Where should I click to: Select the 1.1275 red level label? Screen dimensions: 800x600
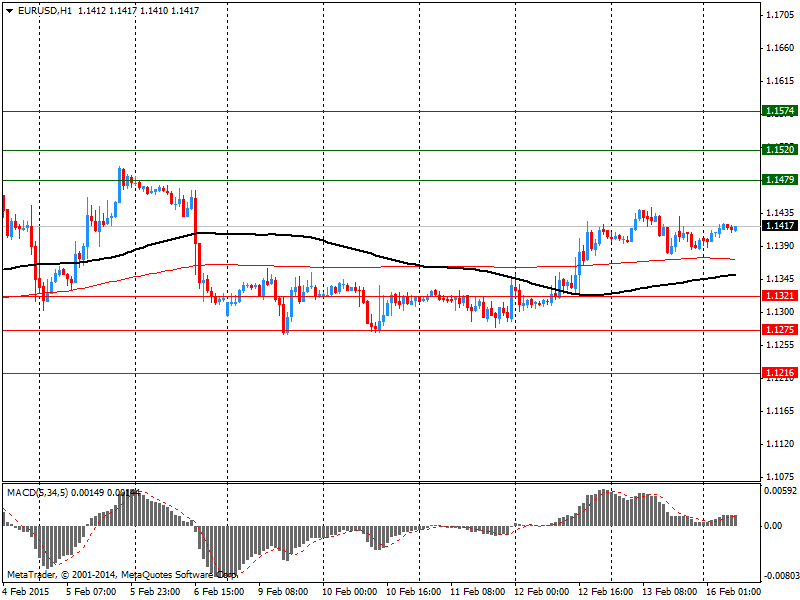pyautogui.click(x=780, y=330)
